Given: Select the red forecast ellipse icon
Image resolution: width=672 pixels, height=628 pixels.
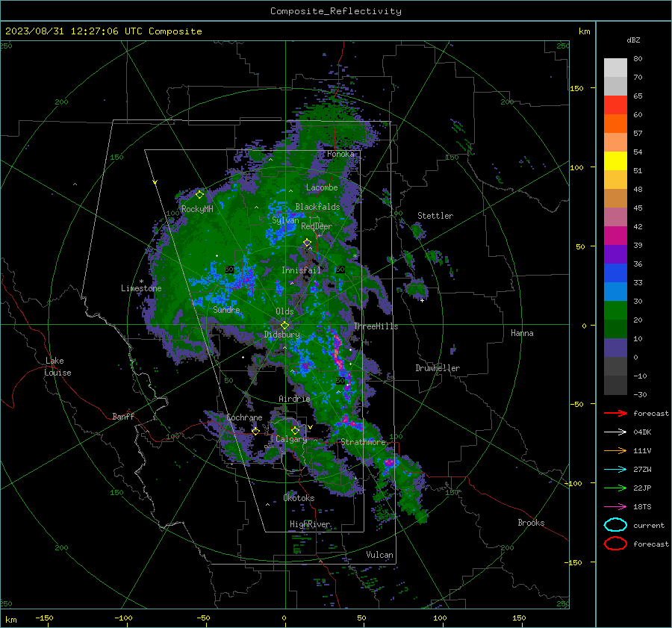Looking at the screenshot, I should [x=615, y=544].
